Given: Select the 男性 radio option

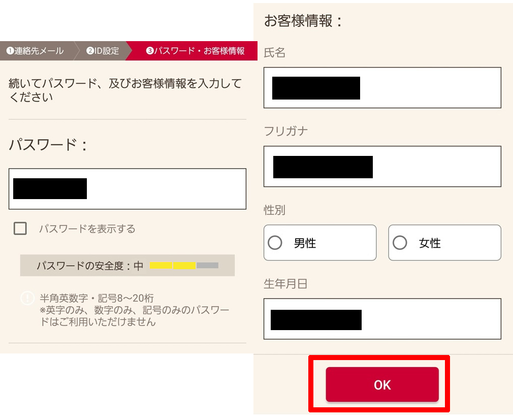Looking at the screenshot, I should click(x=320, y=243).
